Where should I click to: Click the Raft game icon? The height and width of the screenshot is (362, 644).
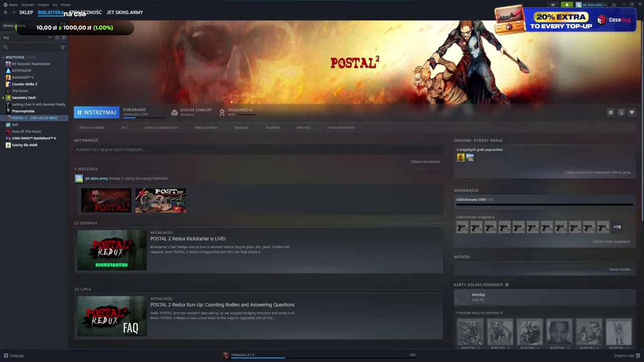8,125
